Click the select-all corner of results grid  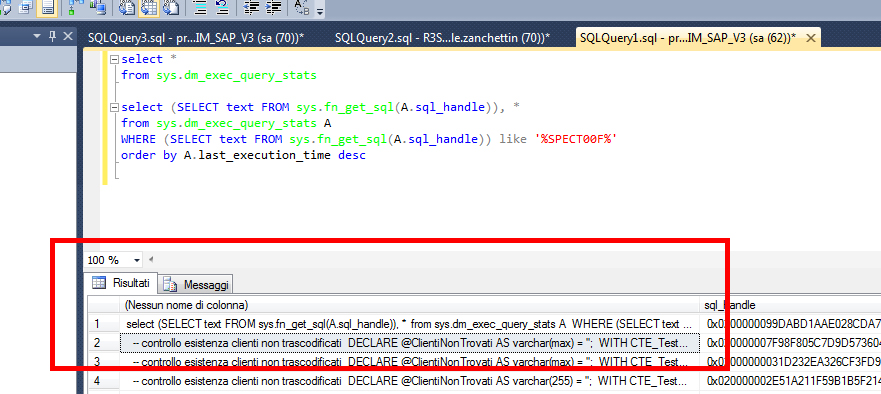(104, 305)
